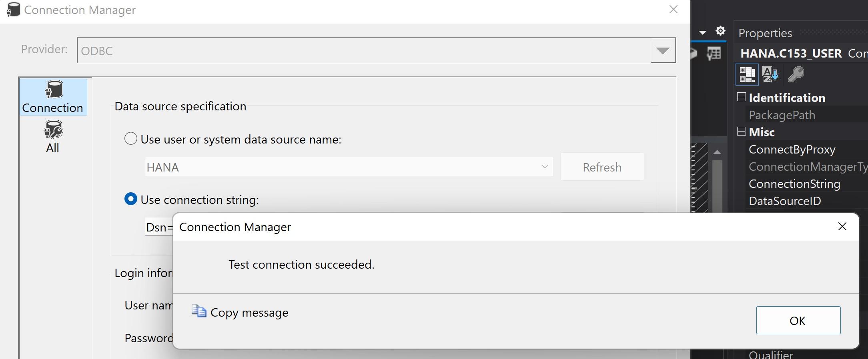The width and height of the screenshot is (868, 359).
Task: Open the small toolbar dropdown arrow
Action: pyautogui.click(x=703, y=32)
